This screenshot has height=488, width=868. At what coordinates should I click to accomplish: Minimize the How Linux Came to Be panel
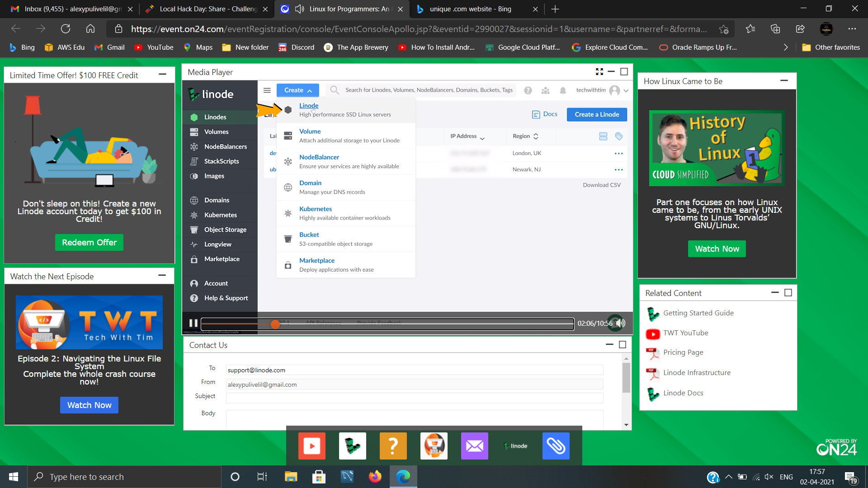coord(784,81)
